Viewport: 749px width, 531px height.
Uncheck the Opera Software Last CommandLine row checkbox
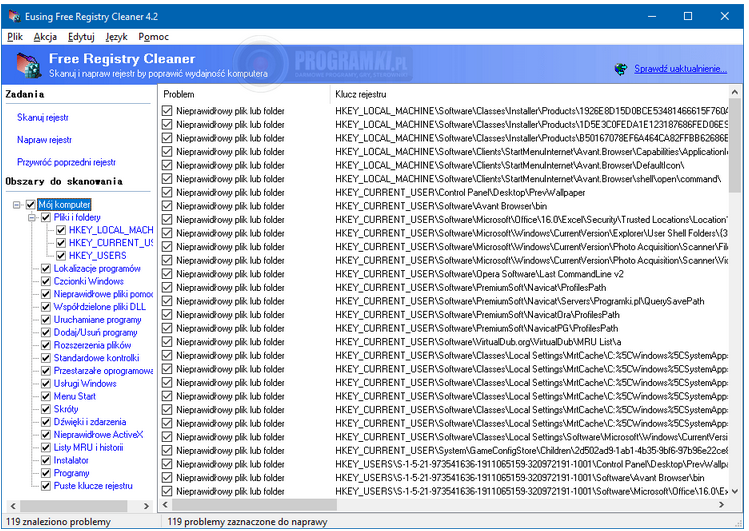167,274
